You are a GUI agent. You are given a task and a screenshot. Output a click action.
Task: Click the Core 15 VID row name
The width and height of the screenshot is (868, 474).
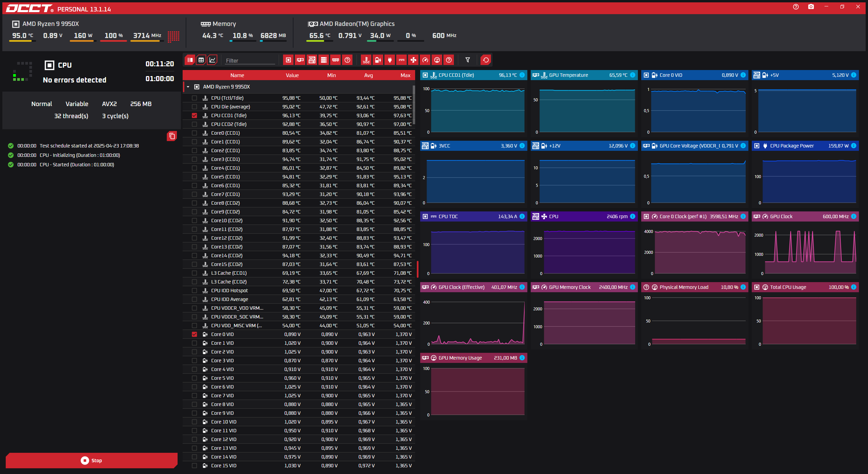[x=224, y=466]
